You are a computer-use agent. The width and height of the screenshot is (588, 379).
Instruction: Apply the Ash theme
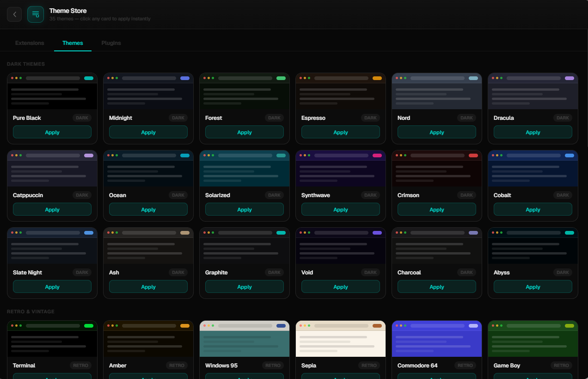pos(148,286)
